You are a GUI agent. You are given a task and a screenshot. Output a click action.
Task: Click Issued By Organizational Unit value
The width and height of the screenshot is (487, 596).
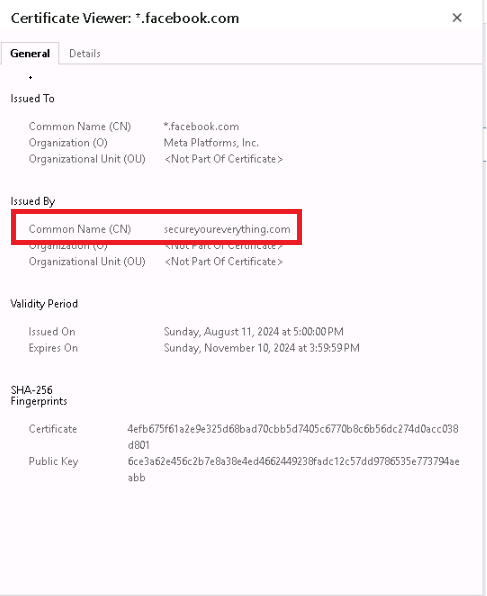coord(224,262)
